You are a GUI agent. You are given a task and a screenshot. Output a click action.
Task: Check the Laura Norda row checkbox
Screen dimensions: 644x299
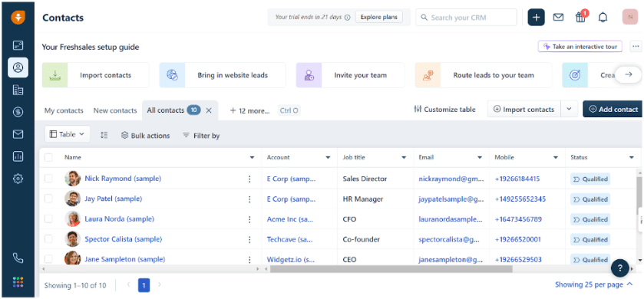tap(48, 219)
